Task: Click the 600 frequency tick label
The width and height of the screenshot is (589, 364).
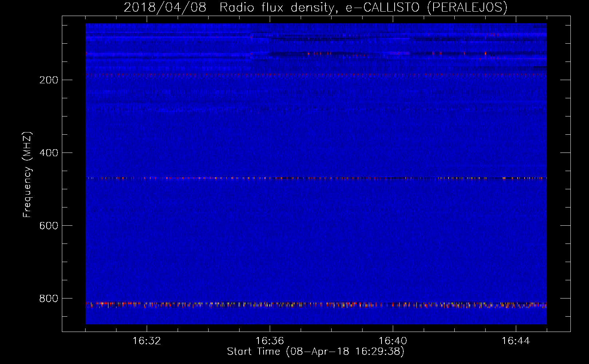Action: (49, 226)
